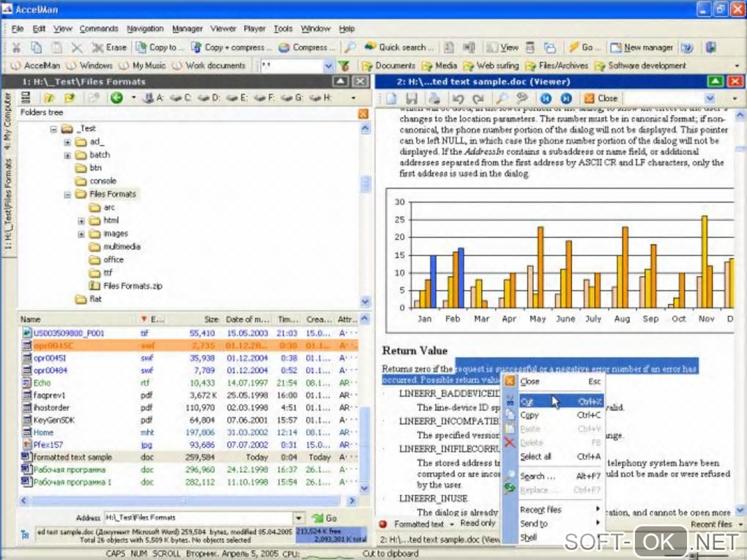Image resolution: width=747 pixels, height=560 pixels.
Task: Click the Compress toolbar button
Action: click(308, 47)
